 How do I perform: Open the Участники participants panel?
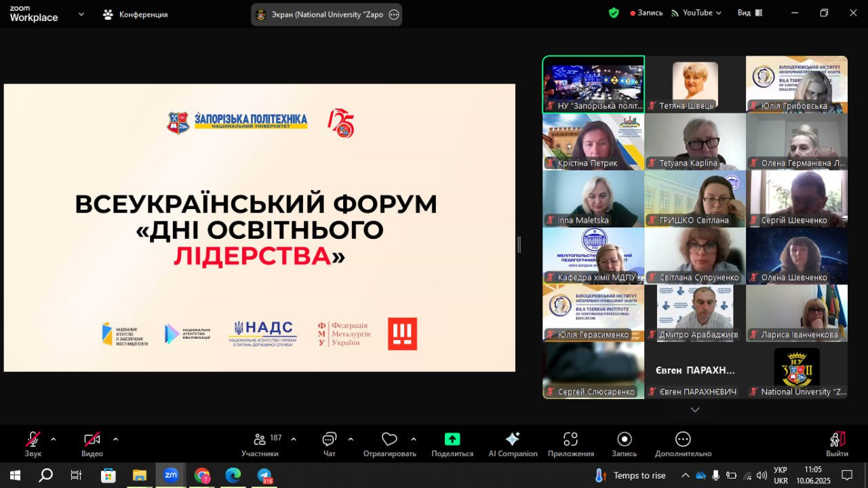(260, 445)
